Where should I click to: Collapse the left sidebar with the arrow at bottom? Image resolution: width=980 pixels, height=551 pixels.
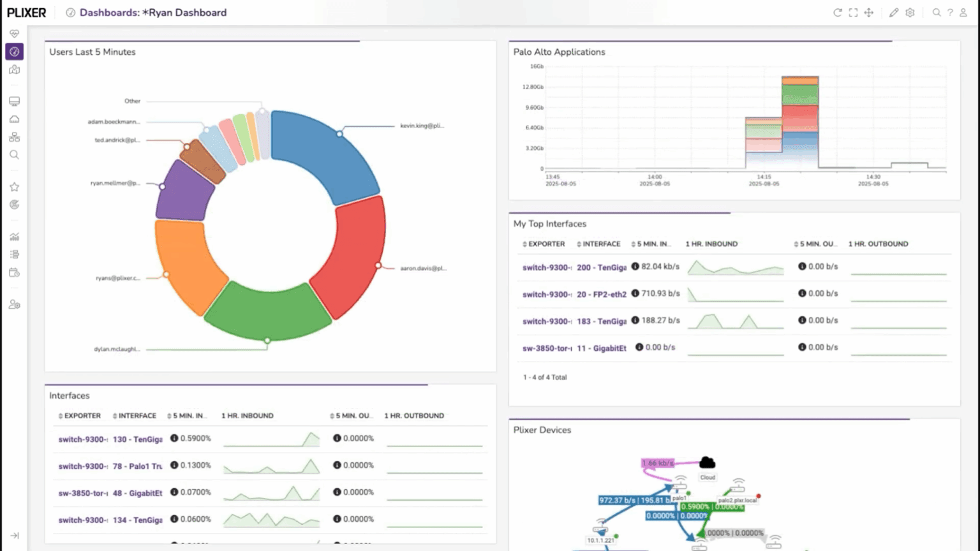tap(14, 534)
